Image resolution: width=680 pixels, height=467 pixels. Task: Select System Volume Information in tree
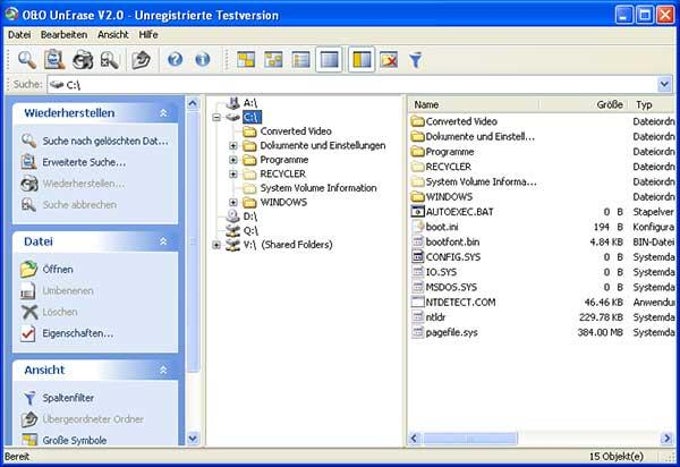point(318,188)
